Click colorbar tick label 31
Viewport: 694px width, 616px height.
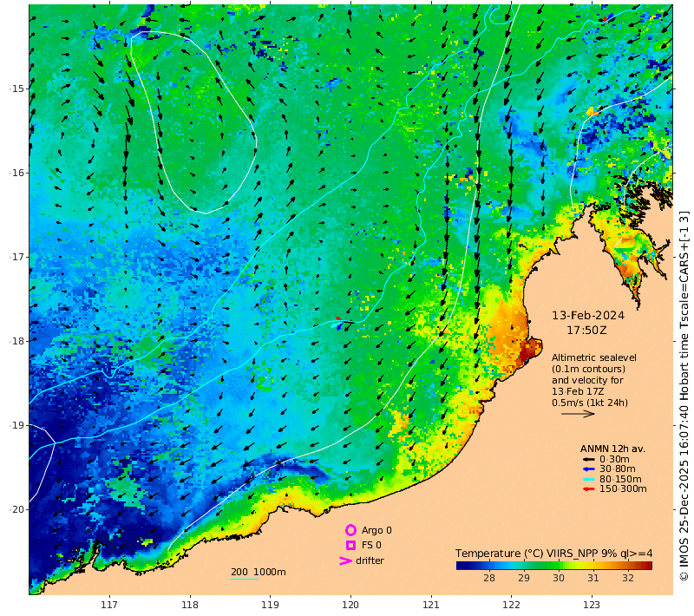point(593,578)
